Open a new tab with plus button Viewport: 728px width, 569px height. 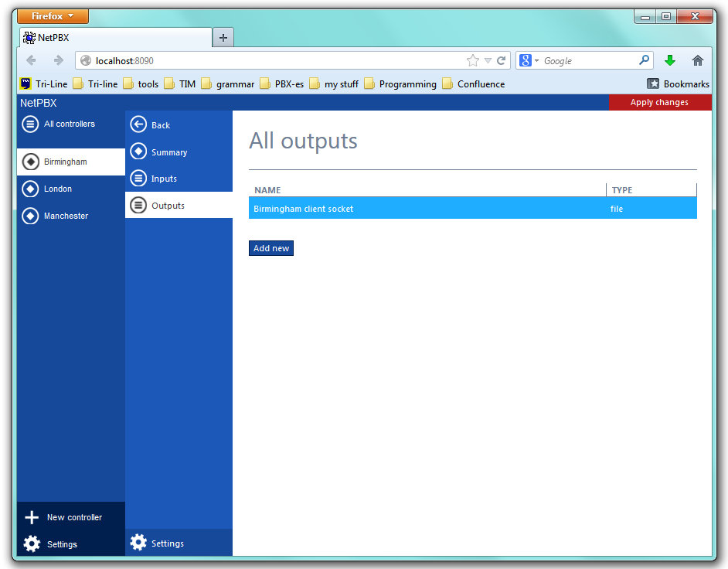(x=223, y=38)
